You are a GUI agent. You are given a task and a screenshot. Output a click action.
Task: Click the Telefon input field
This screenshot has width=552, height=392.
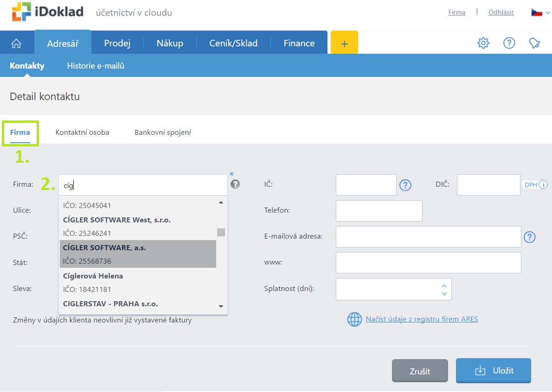379,211
